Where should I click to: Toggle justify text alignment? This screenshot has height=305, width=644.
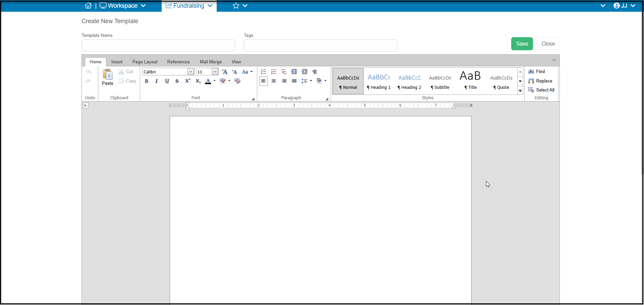coord(294,81)
